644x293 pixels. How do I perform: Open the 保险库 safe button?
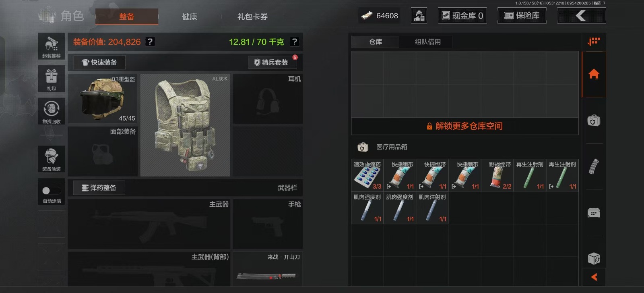tap(522, 15)
